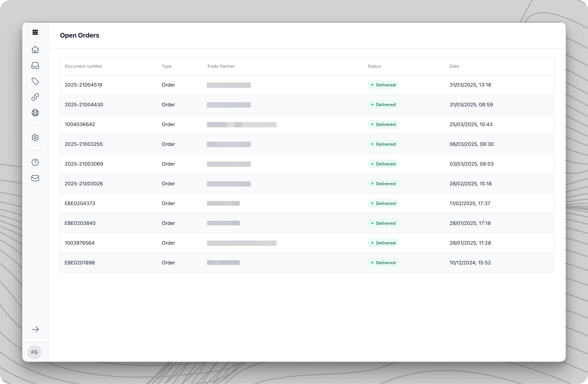Screen dimensions: 588x384
Task: Open the Inbox tray icon
Action: coord(35,65)
